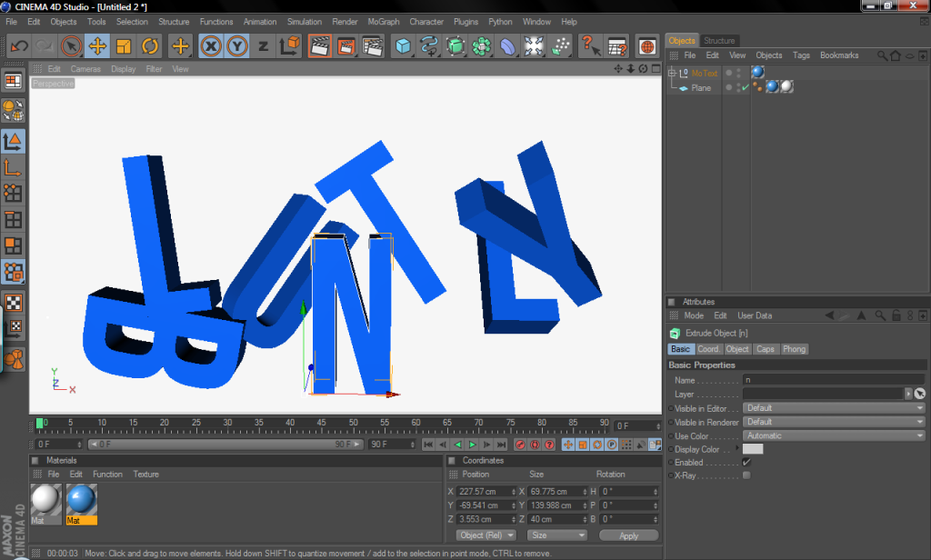Viewport: 931px width, 560px height.
Task: Click the Render Active View clapperboard icon
Action: coord(319,45)
